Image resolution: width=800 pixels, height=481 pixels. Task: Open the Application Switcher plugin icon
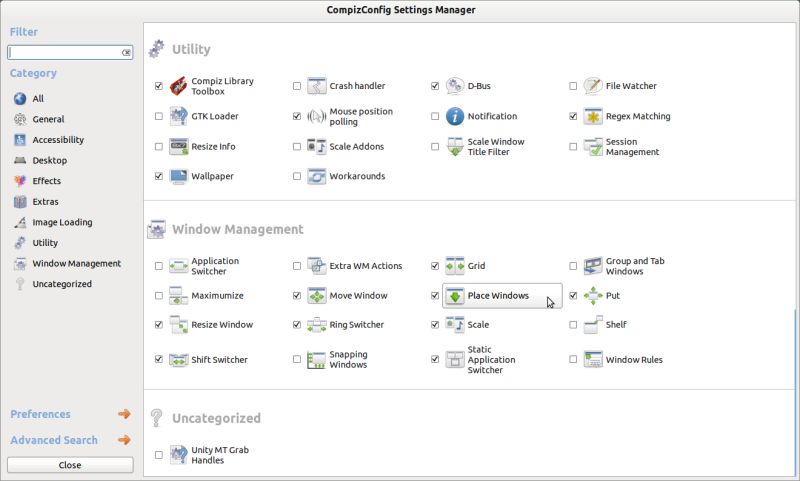(179, 266)
